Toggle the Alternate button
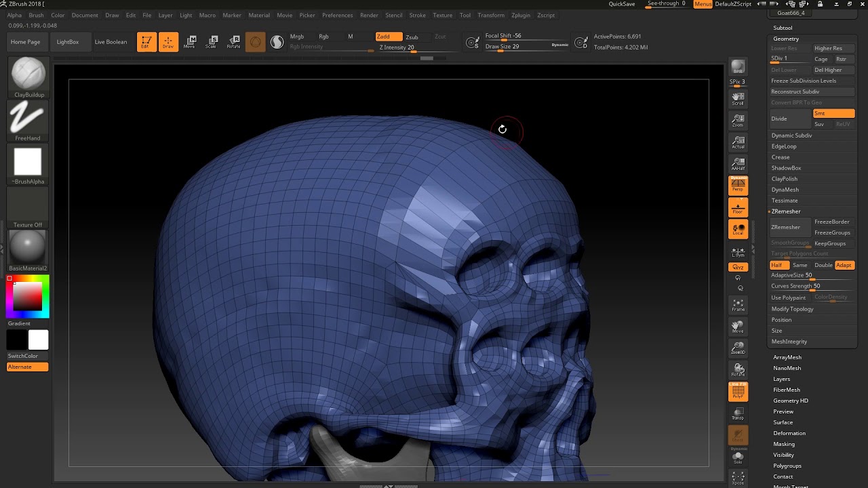 pos(27,367)
